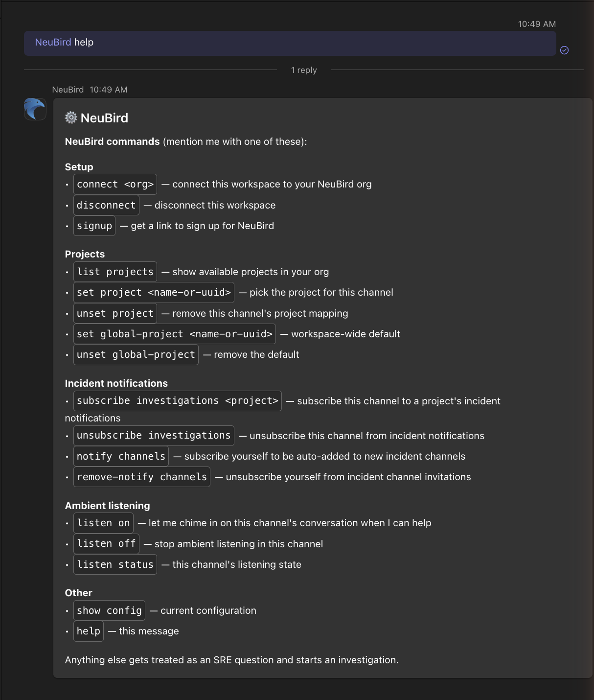Click the 'show config' command code
This screenshot has height=700, width=594.
(109, 610)
